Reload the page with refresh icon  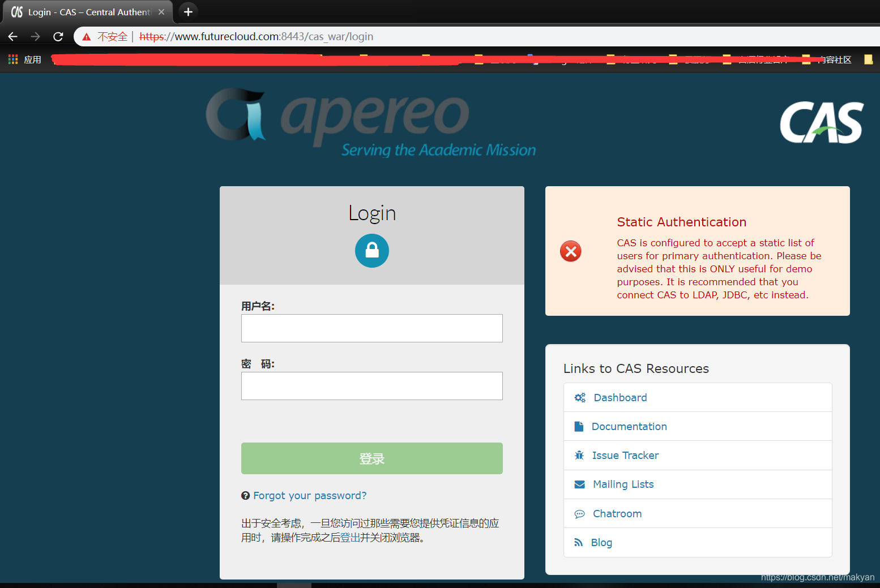[58, 37]
